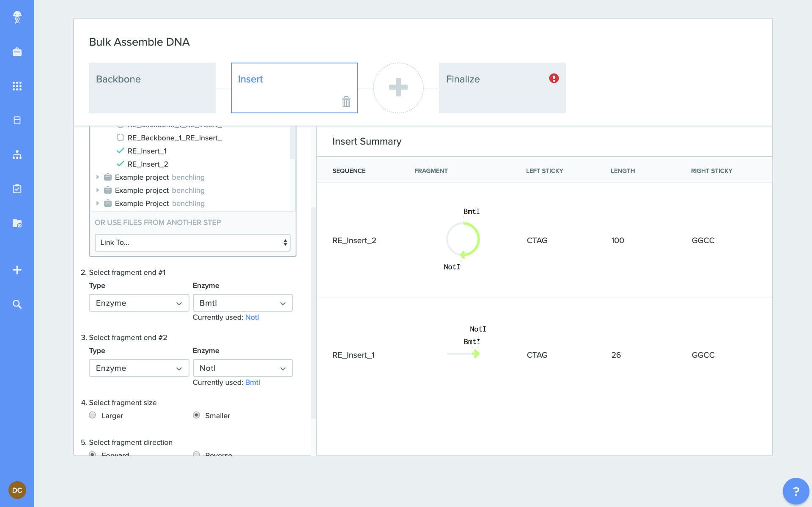Click the Benchling logo icon in sidebar
Screen dimensions: 812x507
(17, 17)
